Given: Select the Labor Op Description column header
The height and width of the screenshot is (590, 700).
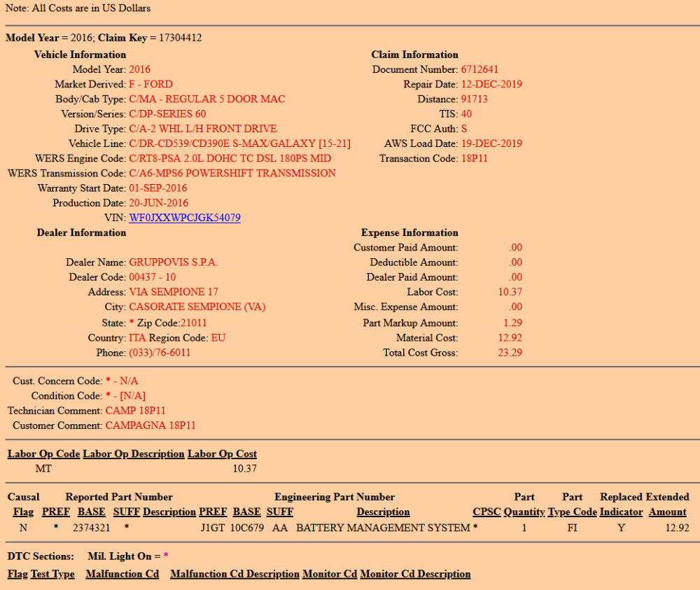Looking at the screenshot, I should click(x=134, y=454).
